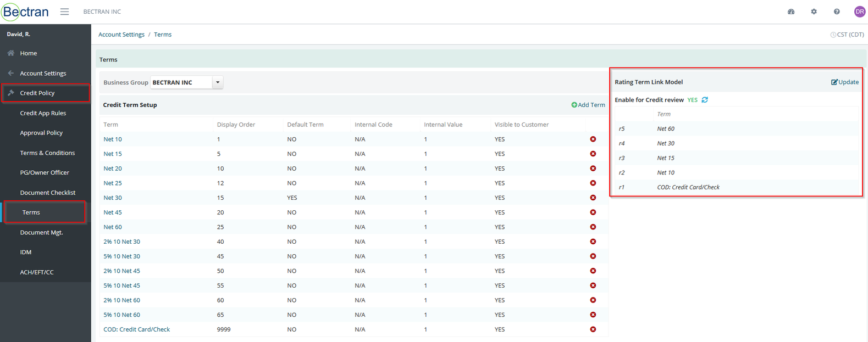Open the settings gear icon
The height and width of the screenshot is (342, 868).
814,12
